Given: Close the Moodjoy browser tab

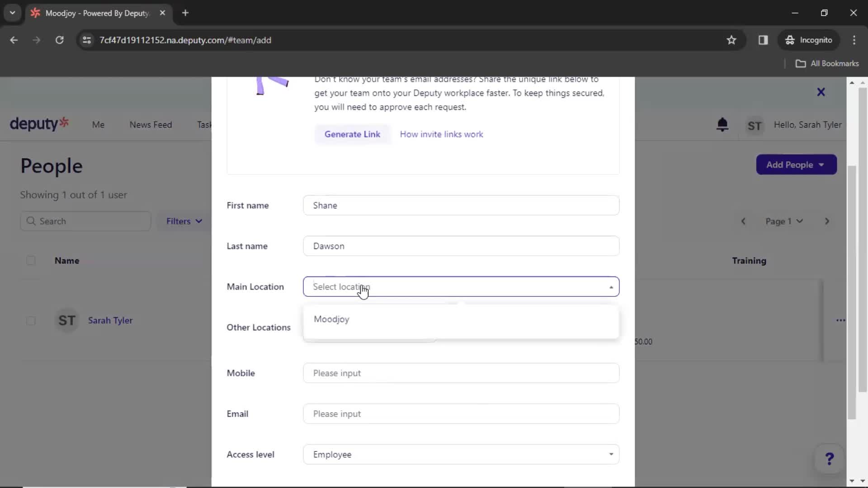Looking at the screenshot, I should click(162, 13).
